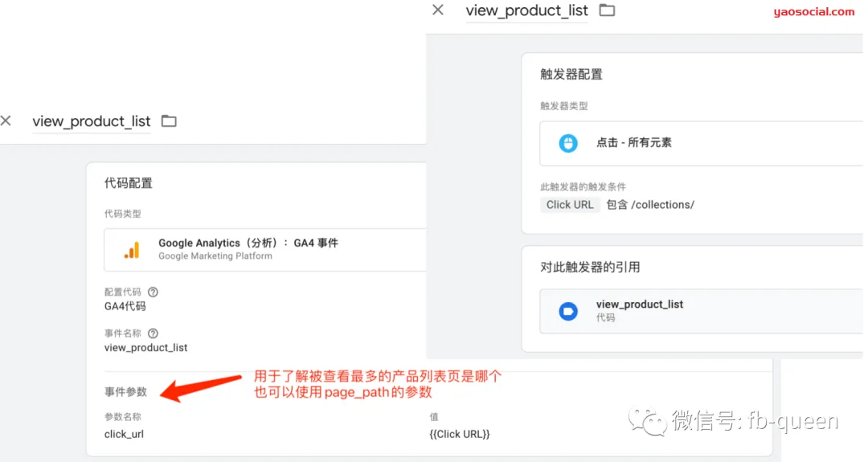
Task: Open folder icon beside trigger name
Action: pos(608,10)
